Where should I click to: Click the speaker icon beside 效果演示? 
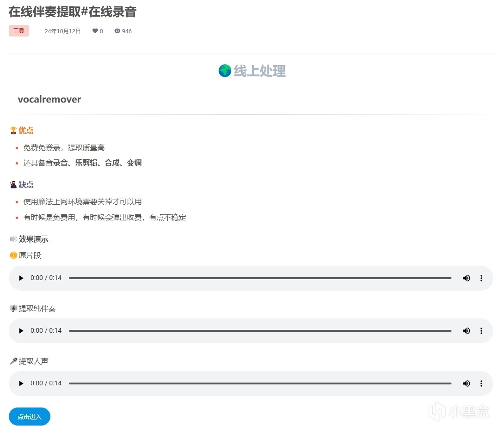point(13,239)
